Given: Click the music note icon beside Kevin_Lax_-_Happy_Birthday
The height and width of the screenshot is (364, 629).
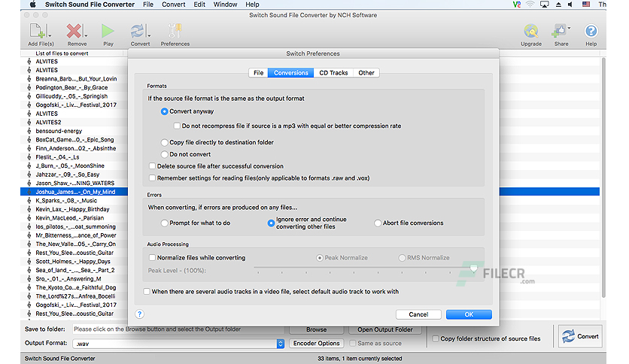Looking at the screenshot, I should (29, 209).
